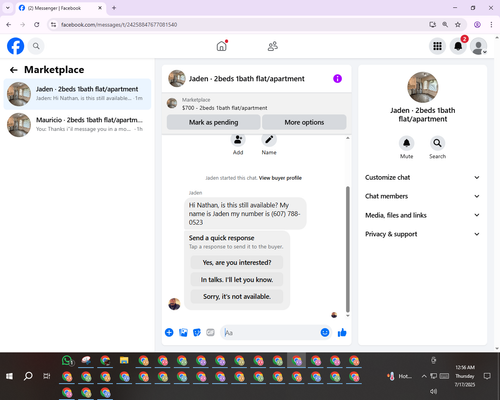Expand Customize chat section

tap(422, 177)
